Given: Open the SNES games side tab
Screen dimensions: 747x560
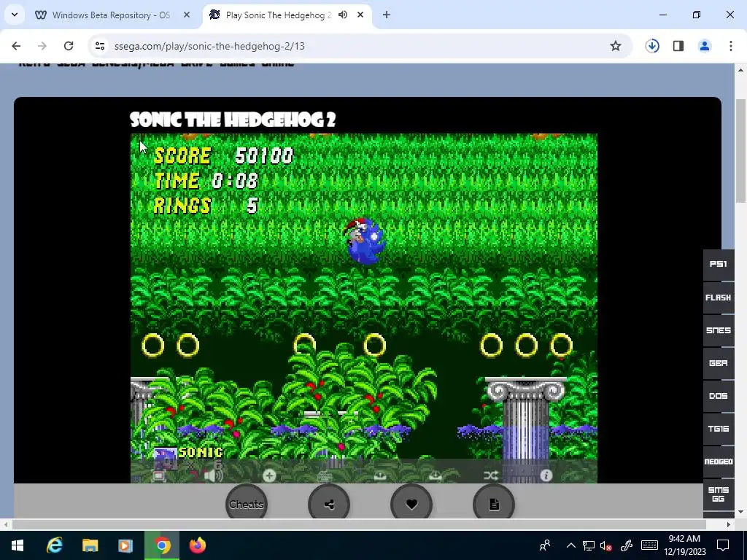Looking at the screenshot, I should coord(719,330).
